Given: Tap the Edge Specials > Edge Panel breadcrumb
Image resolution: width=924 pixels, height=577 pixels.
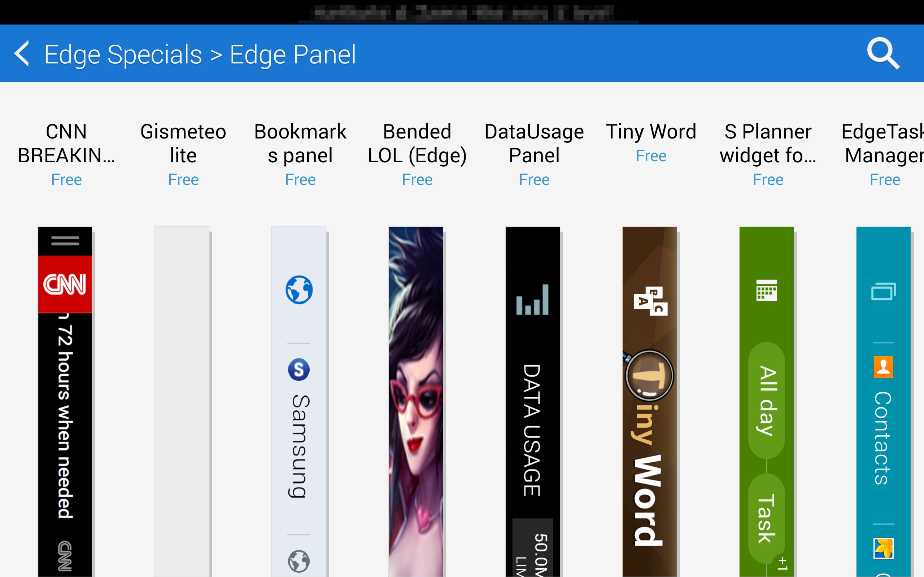Looking at the screenshot, I should tap(200, 54).
